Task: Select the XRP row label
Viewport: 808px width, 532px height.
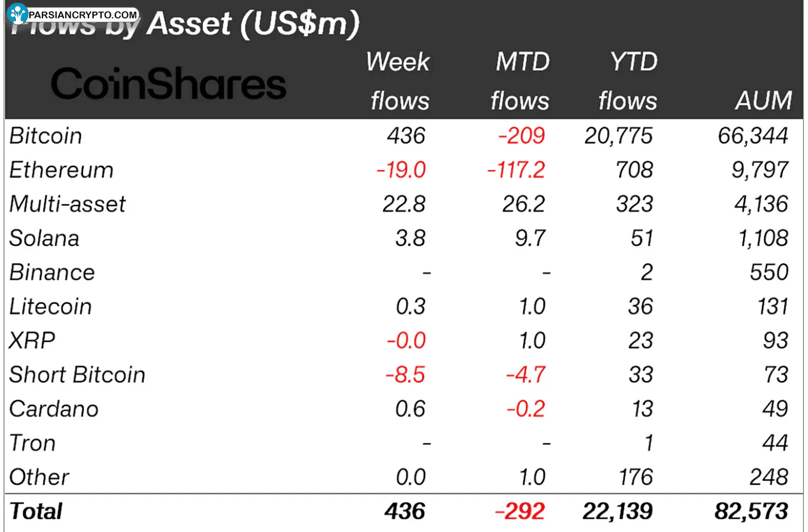Action: pyautogui.click(x=32, y=341)
